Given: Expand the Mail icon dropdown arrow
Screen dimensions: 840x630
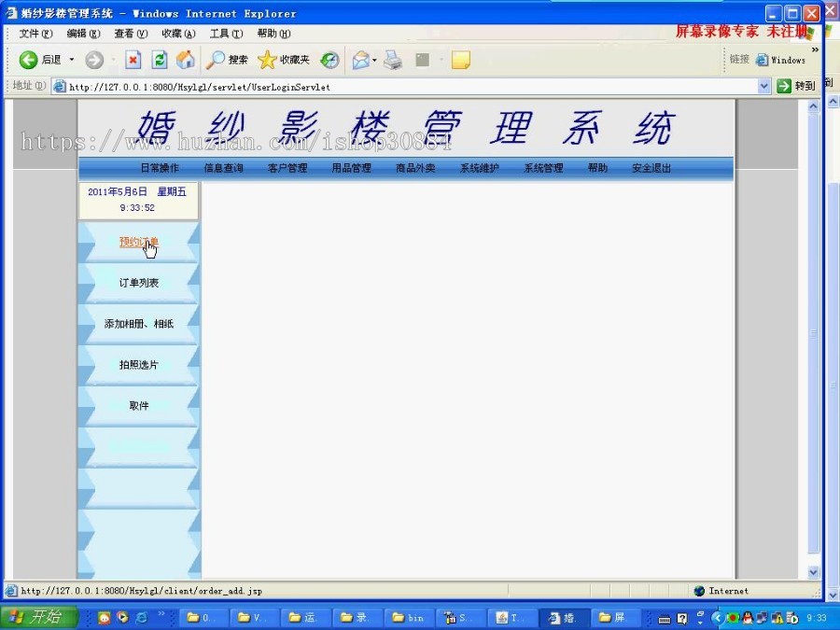Looking at the screenshot, I should coord(374,59).
